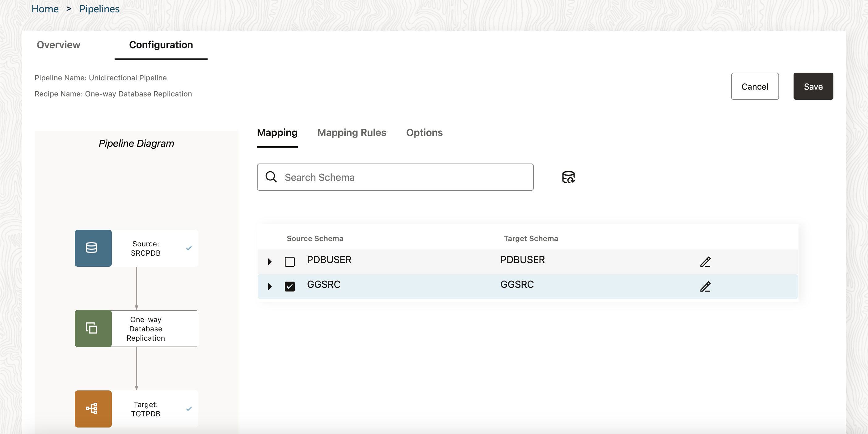This screenshot has height=434, width=868.
Task: Open the Mapping Rules tab
Action: pyautogui.click(x=352, y=133)
